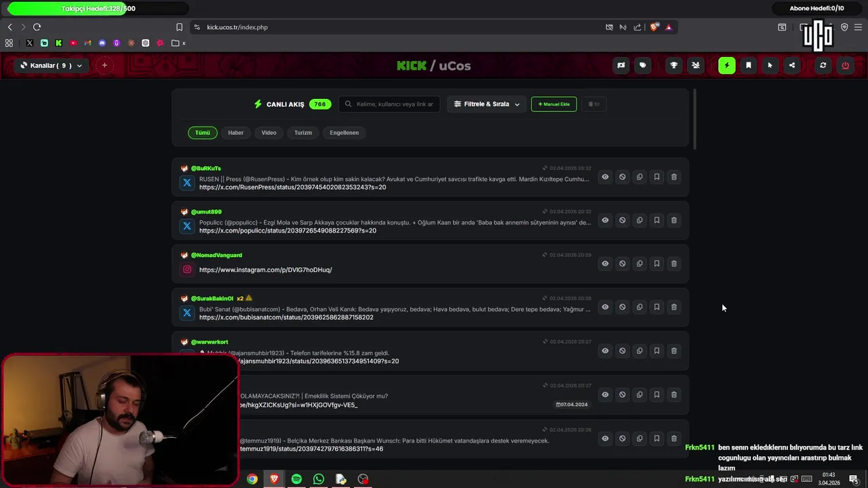Delete the @BuRKuTs entry with trash icon
Screen dimensions: 868x488
pyautogui.click(x=673, y=177)
